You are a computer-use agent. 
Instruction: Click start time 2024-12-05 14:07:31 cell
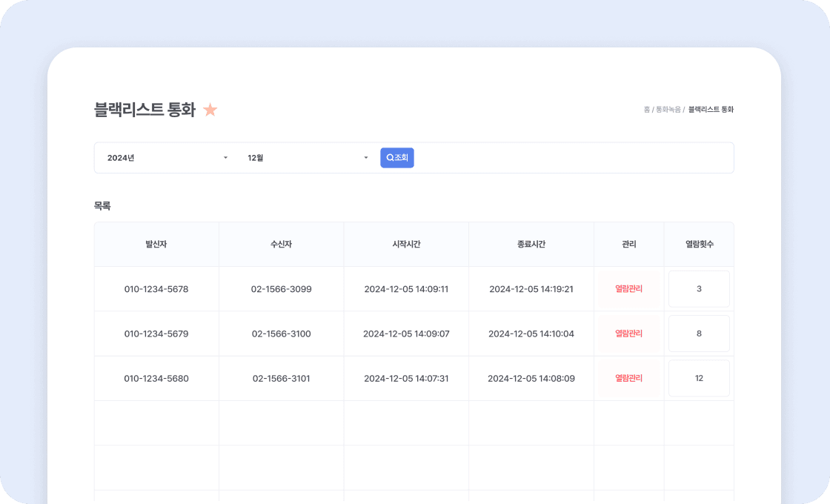pos(406,378)
